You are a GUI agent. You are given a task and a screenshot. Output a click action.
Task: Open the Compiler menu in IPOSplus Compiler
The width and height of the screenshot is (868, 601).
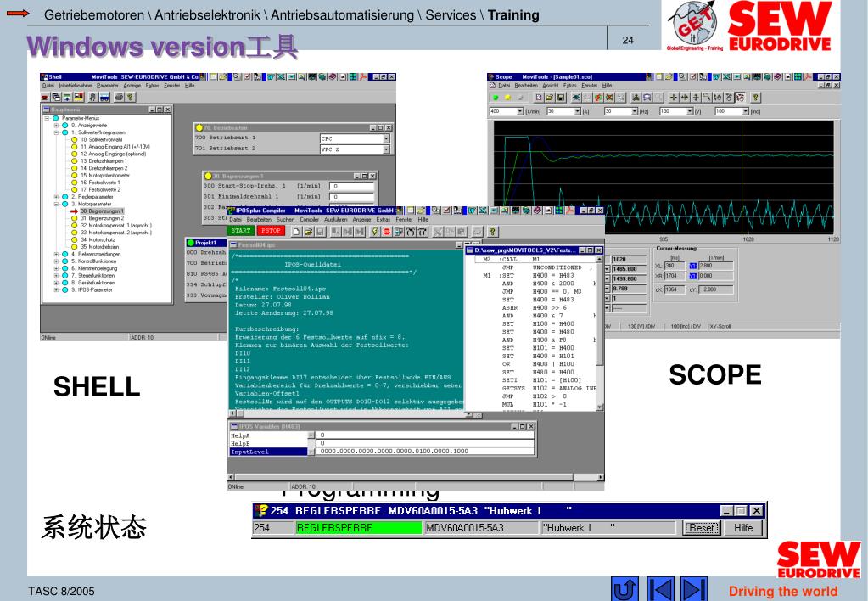(310, 220)
